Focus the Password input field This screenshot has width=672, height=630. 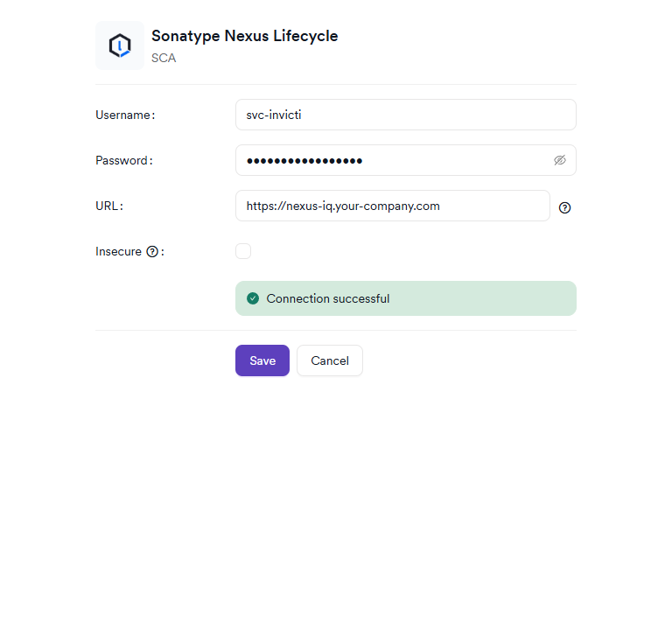pos(406,160)
